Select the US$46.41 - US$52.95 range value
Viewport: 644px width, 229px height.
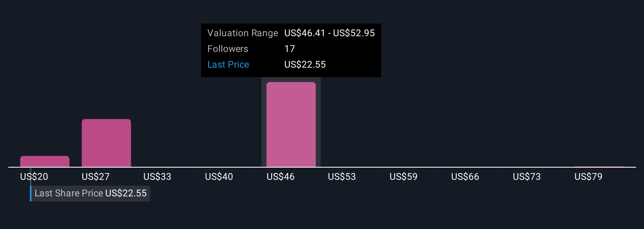[x=329, y=33]
